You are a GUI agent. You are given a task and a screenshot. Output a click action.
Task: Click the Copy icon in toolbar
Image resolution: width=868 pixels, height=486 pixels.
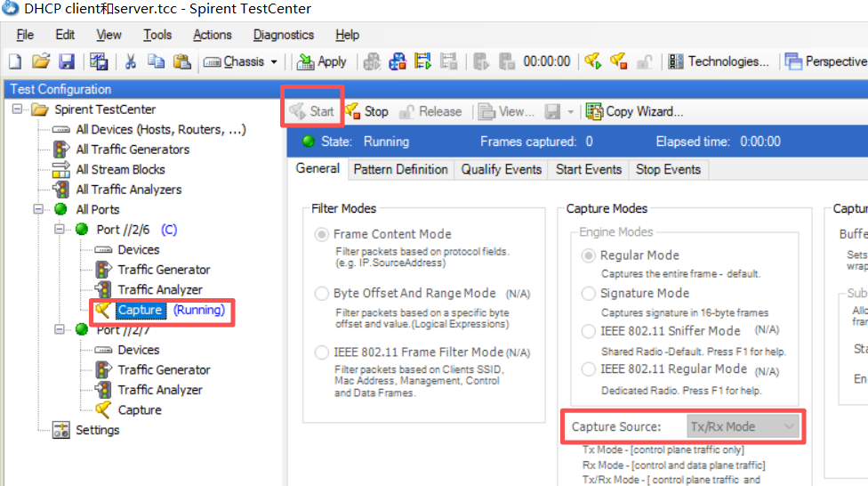tap(157, 61)
